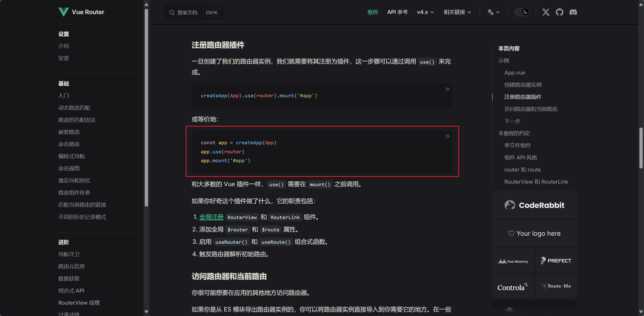Go to 动态路由匹配 in the sidebar
Screen dimensions: 644x316
tap(74, 108)
